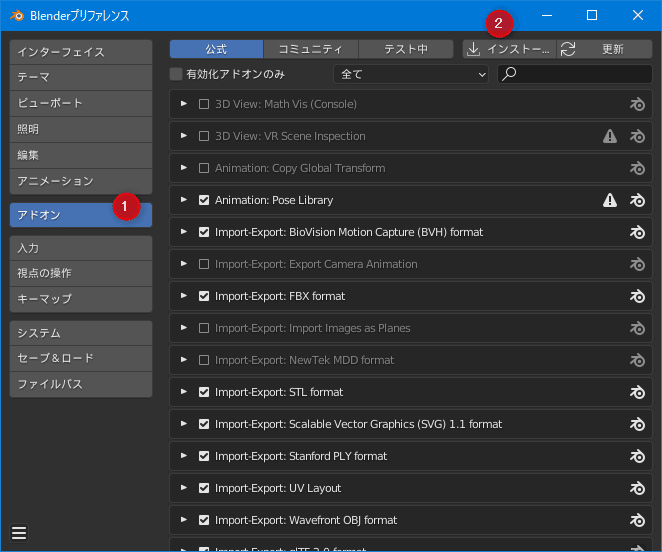Expand FBX format addon details

click(184, 296)
